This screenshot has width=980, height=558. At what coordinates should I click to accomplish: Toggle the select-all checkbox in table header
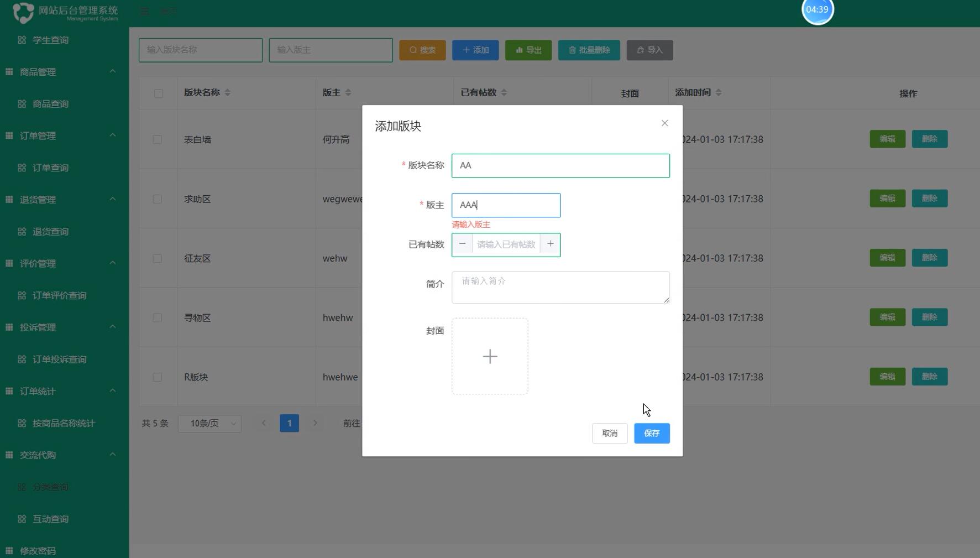coord(159,93)
